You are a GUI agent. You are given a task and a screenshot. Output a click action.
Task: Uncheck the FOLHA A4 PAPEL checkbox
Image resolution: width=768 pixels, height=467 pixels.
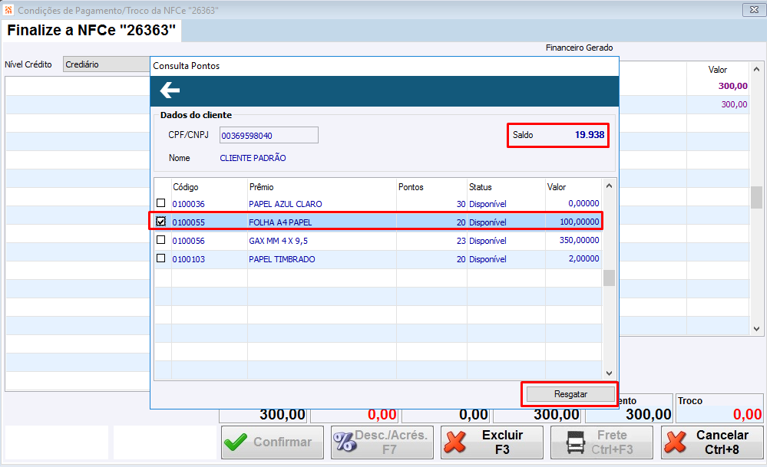[161, 221]
